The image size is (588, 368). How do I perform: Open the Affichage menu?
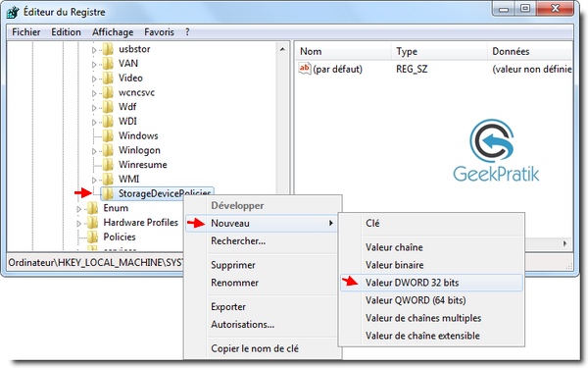(113, 32)
